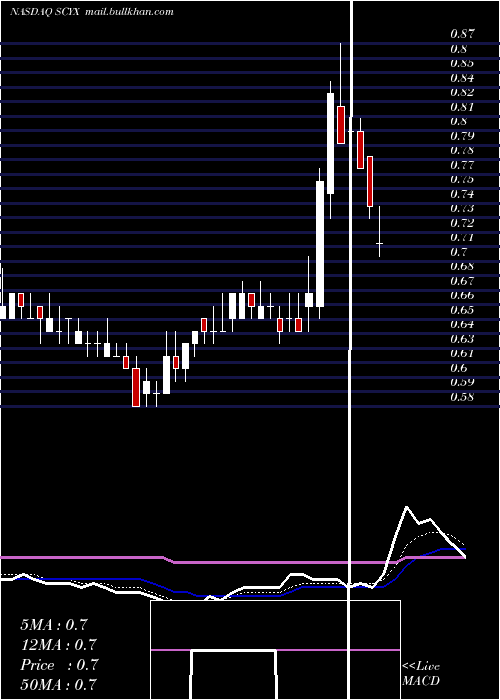Select the 0.63 price axis label
500x700 pixels.
point(462,339)
